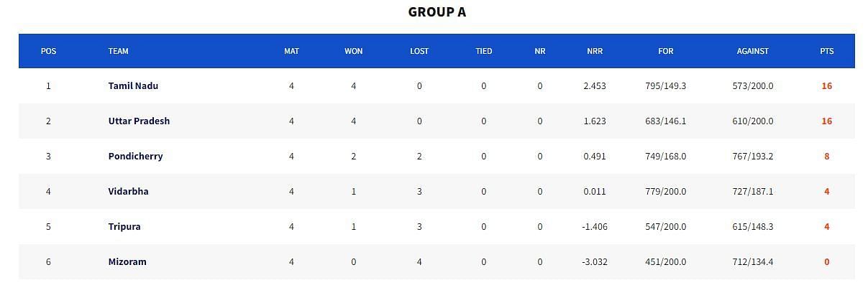The height and width of the screenshot is (293, 868).
Task: Click the WON column header
Action: [353, 51]
